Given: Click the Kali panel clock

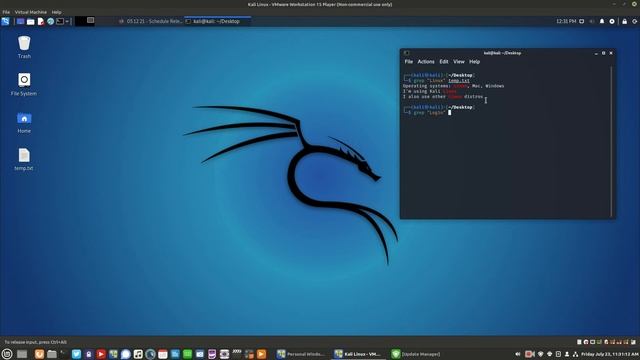Looking at the screenshot, I should [566, 21].
